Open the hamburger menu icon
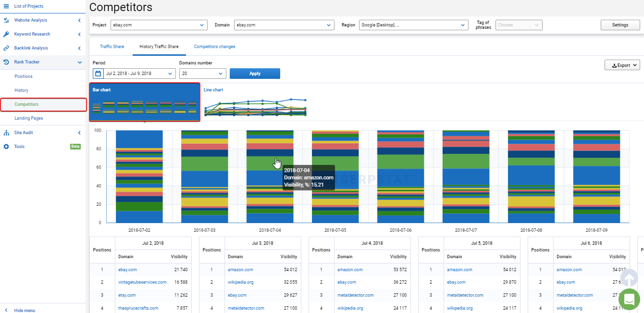The width and height of the screenshot is (644, 313). [x=6, y=6]
